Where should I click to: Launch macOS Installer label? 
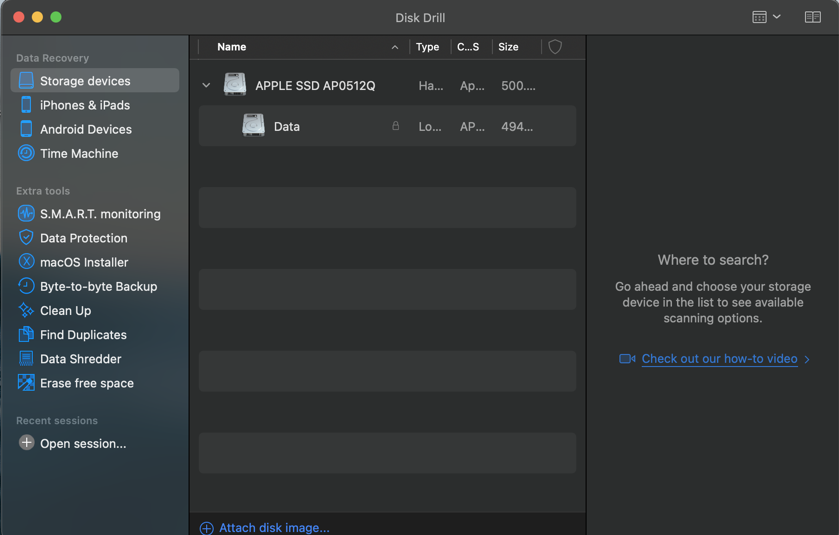click(84, 262)
